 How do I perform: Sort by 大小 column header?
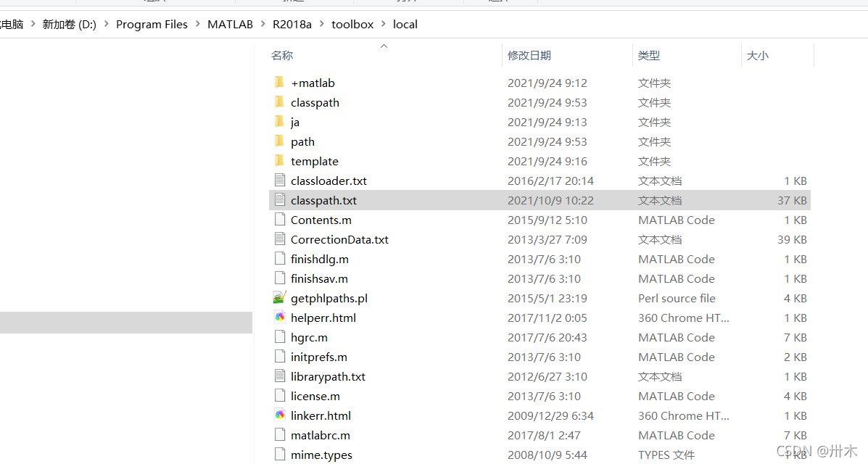tap(757, 55)
